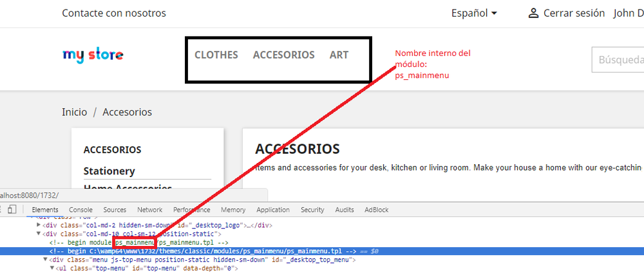The image size is (644, 273).
Task: Go to the Security tab
Action: pos(312,210)
